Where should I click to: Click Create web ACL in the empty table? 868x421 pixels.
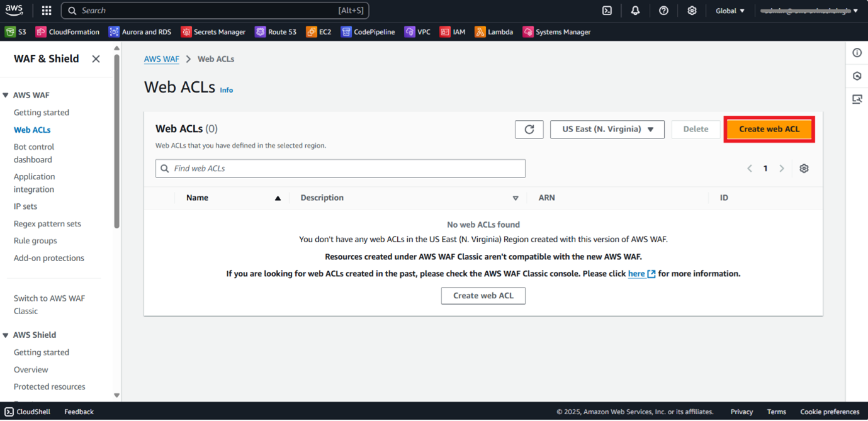pyautogui.click(x=483, y=296)
